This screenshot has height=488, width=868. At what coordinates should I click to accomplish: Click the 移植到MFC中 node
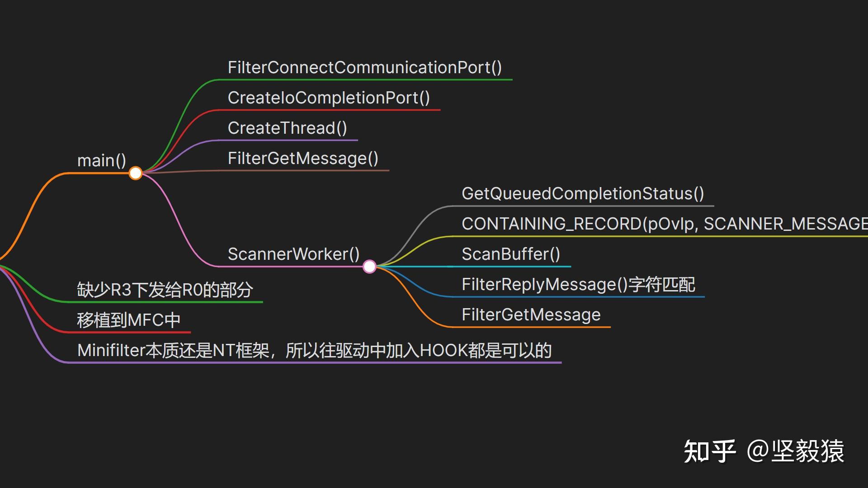pos(128,320)
